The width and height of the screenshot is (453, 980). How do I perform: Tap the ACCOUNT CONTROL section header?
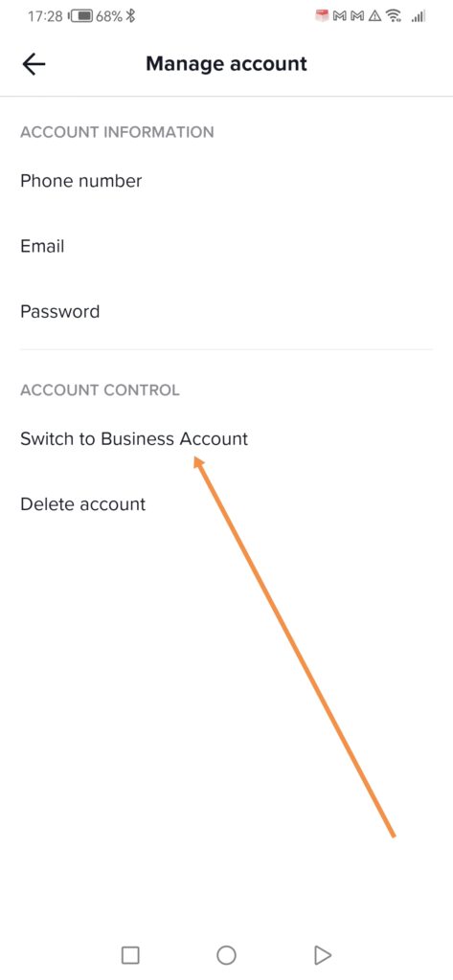tap(101, 390)
